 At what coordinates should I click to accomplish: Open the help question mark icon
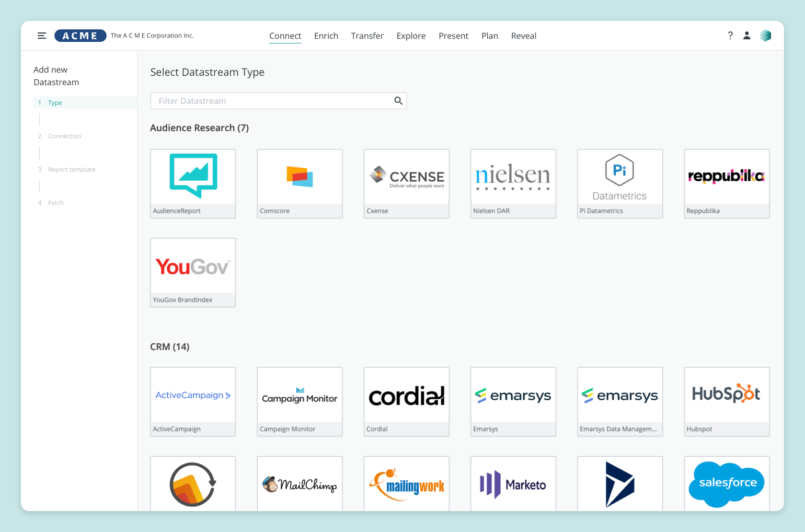tap(730, 36)
